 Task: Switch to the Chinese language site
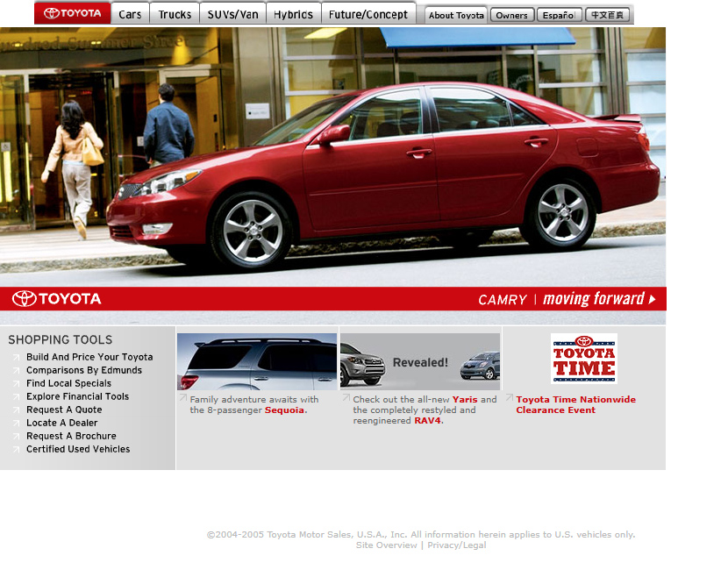pyautogui.click(x=607, y=15)
